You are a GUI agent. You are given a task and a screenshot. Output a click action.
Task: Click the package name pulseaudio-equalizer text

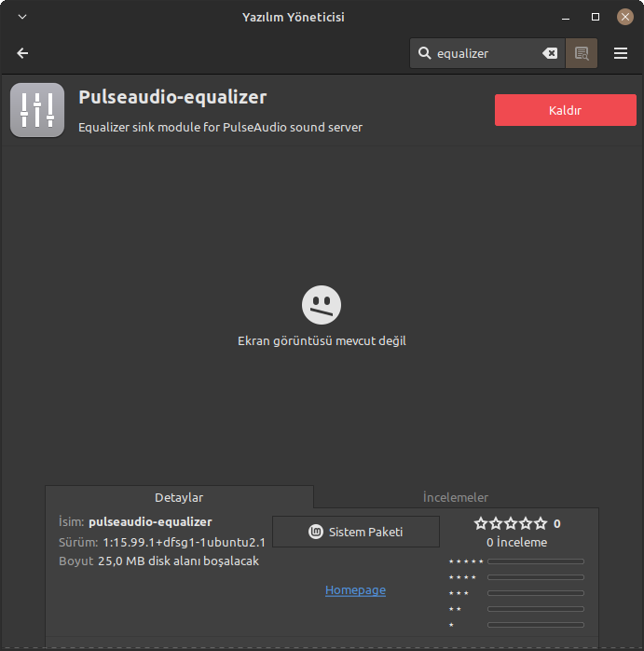(x=150, y=522)
